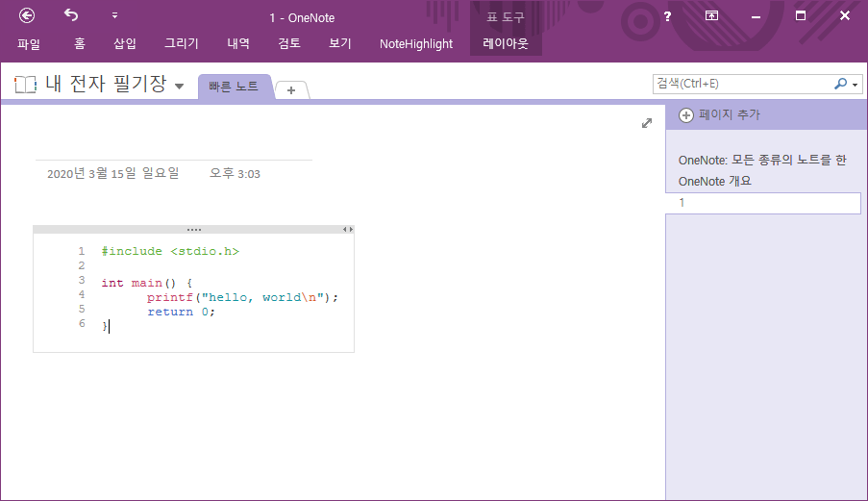Click the Back arrow icon

pos(27,15)
